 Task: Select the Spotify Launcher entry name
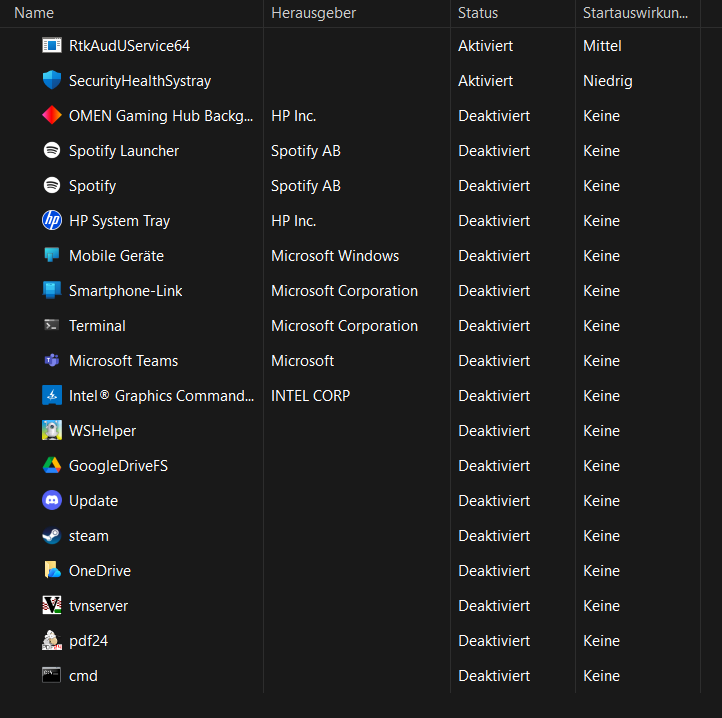pyautogui.click(x=124, y=151)
